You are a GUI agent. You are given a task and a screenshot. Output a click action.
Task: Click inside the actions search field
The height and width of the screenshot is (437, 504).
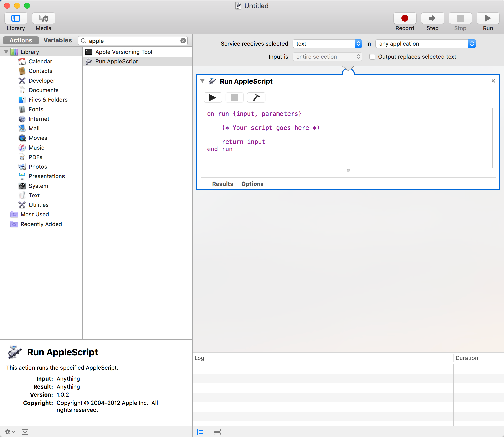pos(133,41)
